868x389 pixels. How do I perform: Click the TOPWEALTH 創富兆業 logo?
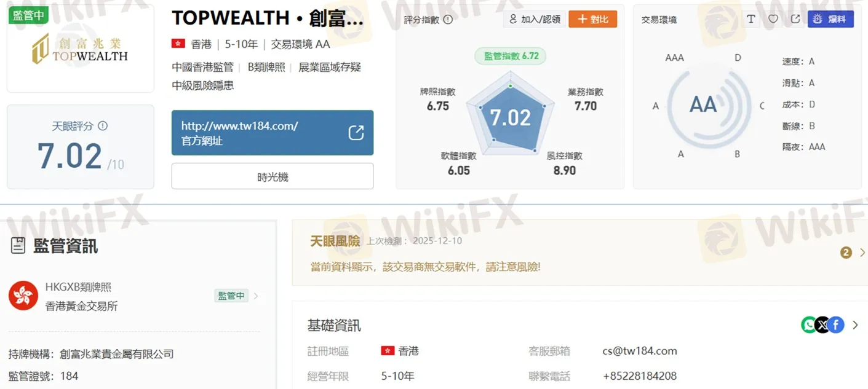pyautogui.click(x=80, y=48)
